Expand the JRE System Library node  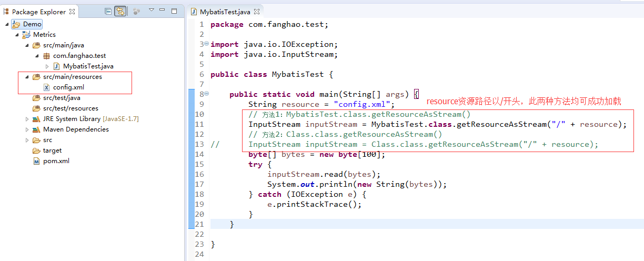[27, 119]
